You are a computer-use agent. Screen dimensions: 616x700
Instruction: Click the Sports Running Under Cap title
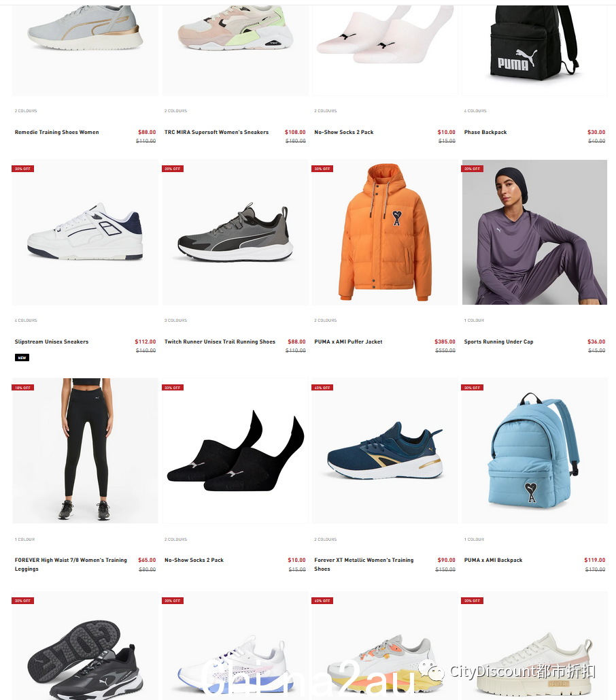point(498,341)
